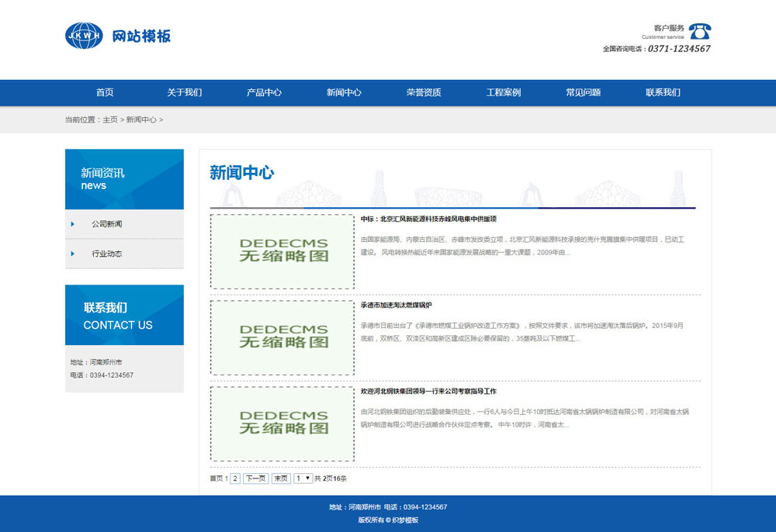This screenshot has height=532, width=776.
Task: Click the arrow icon beside 公司新闻
Action: 71,223
